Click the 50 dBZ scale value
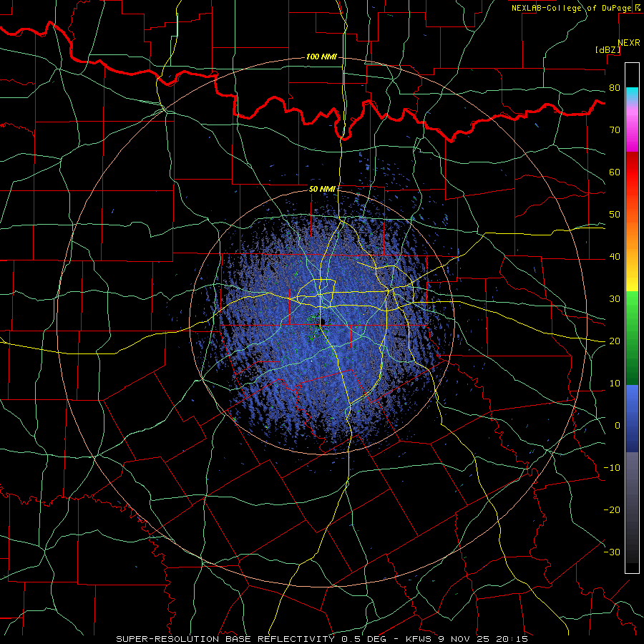The image size is (644, 644). (x=615, y=215)
